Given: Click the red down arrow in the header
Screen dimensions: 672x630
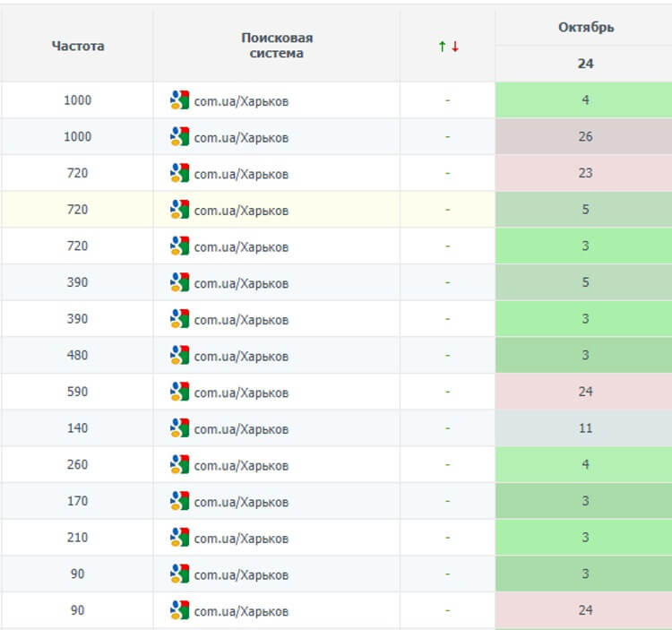Looking at the screenshot, I should 455,47.
